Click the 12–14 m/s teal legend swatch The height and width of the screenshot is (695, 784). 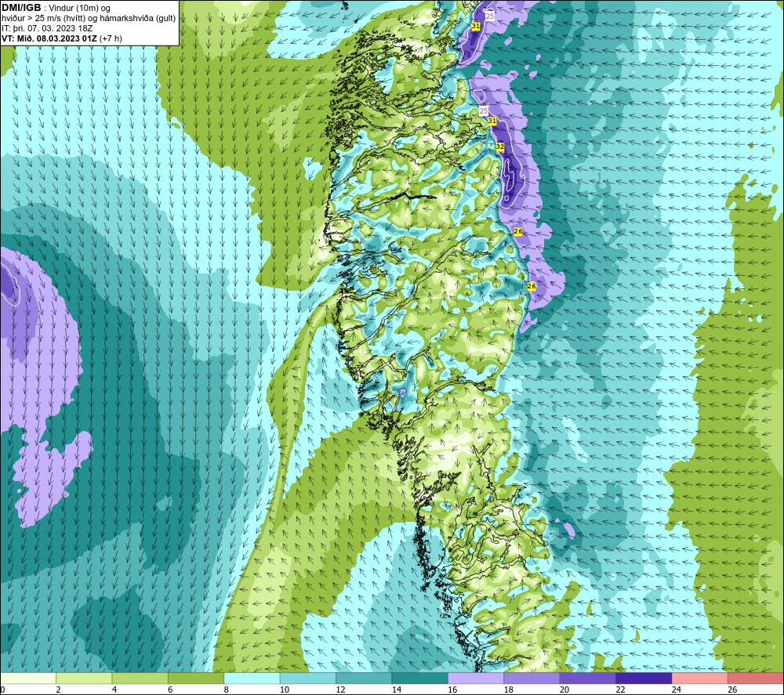coord(364,679)
